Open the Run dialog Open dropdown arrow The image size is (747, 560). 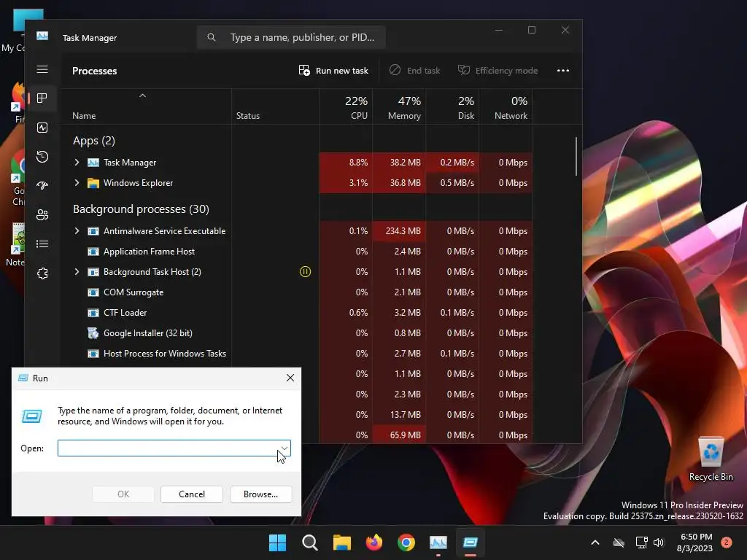pos(285,448)
